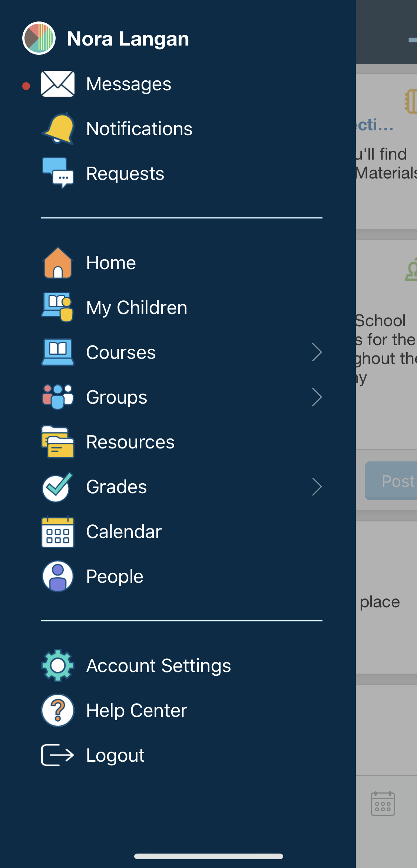Tap the Help Center question mark icon
This screenshot has width=417, height=868.
(57, 710)
